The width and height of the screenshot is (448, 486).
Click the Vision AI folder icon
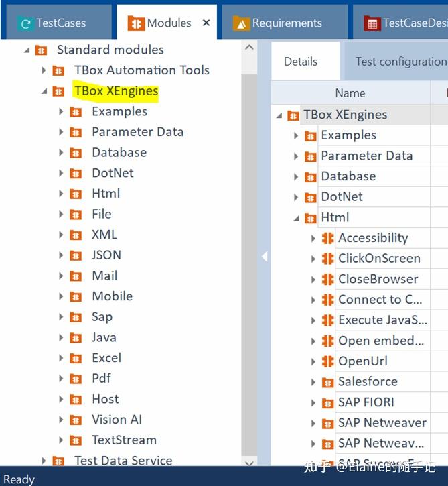click(76, 420)
